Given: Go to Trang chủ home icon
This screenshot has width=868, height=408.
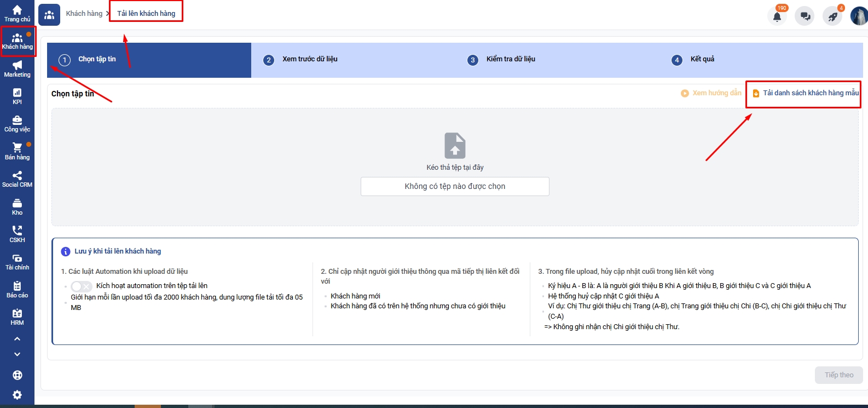Looking at the screenshot, I should [x=17, y=13].
